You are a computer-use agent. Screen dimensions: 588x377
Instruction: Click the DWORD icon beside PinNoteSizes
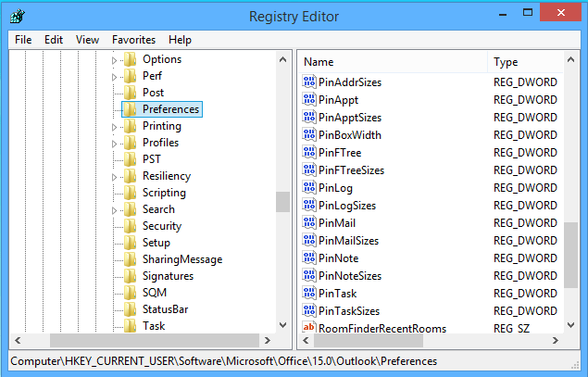coord(309,276)
